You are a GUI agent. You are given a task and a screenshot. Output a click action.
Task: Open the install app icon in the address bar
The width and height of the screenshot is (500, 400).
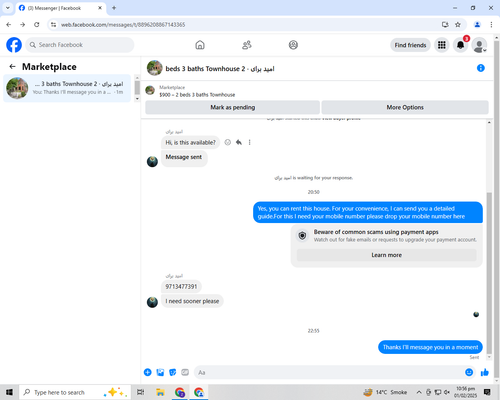coord(445,25)
